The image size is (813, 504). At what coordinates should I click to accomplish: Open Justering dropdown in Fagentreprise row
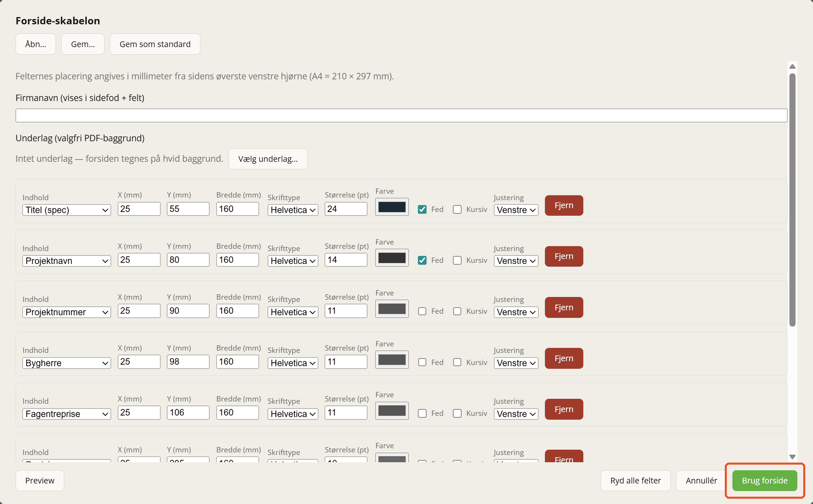tap(516, 414)
